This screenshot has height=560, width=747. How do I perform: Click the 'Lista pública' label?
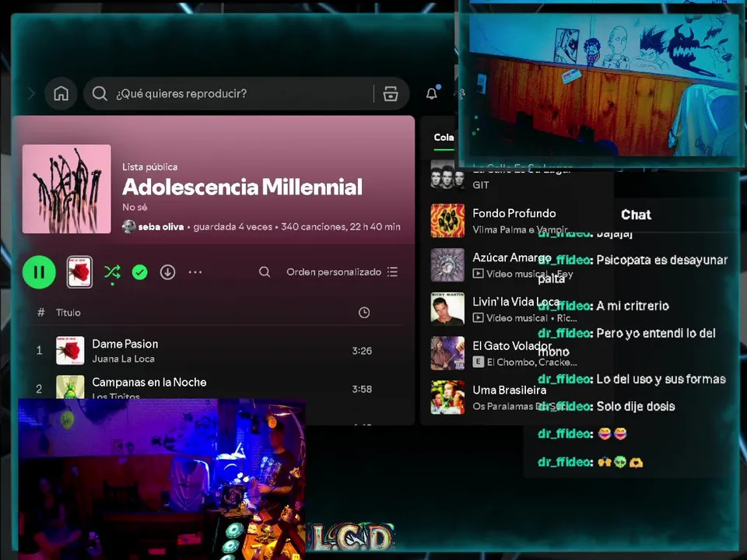pyautogui.click(x=149, y=166)
